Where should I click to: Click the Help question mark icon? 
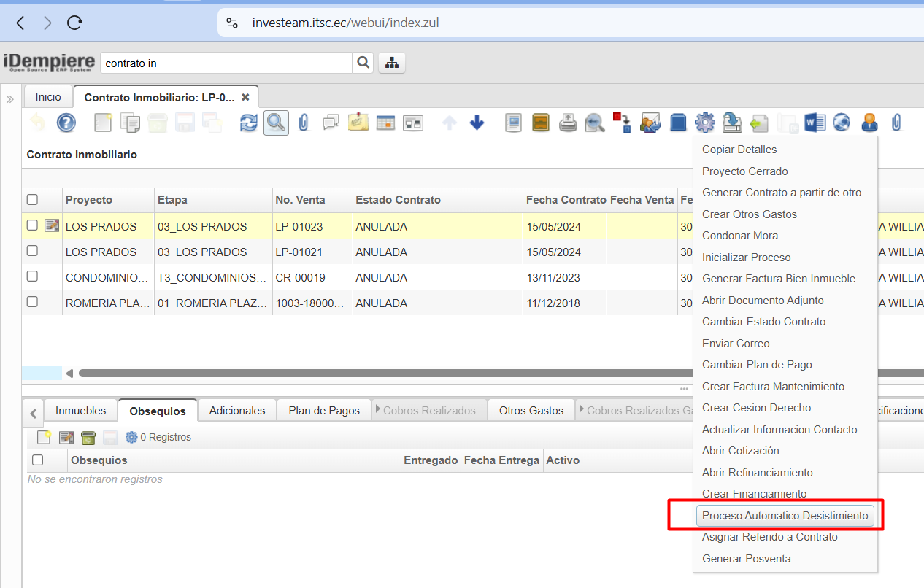[66, 123]
